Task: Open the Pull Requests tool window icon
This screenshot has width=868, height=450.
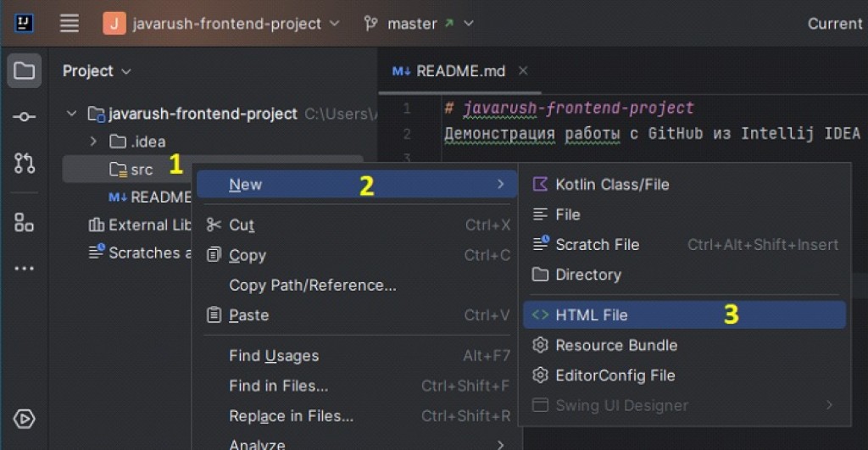Action: pos(25,164)
